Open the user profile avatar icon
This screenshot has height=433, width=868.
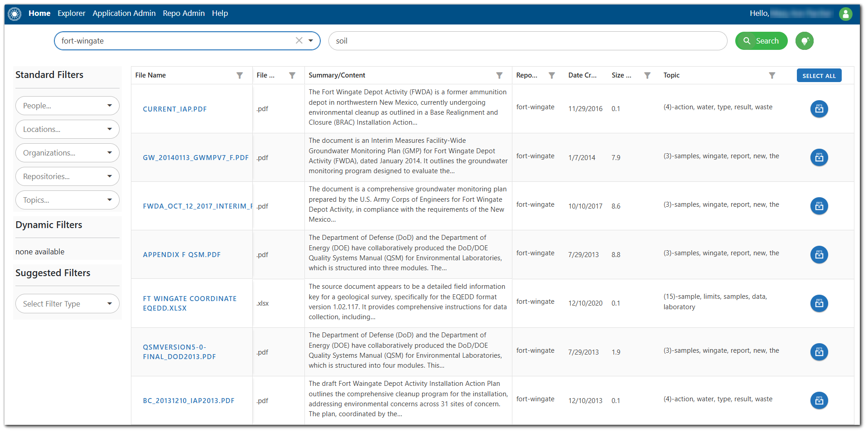pos(845,14)
